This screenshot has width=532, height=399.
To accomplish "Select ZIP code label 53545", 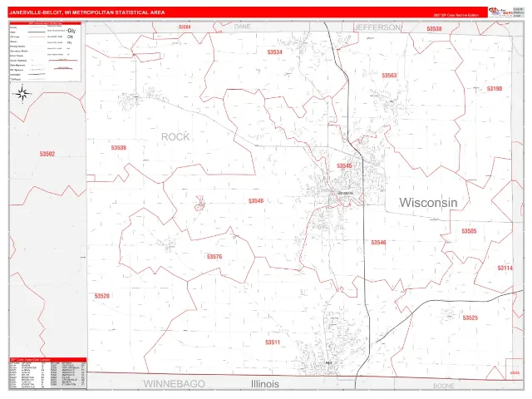I will pyautogui.click(x=344, y=166).
